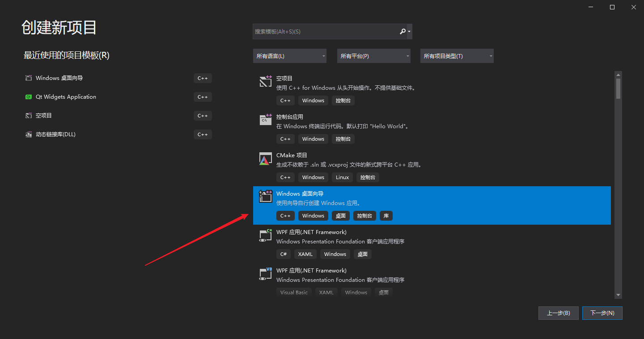The width and height of the screenshot is (644, 339).
Task: Click the Windows tag under 控制台应用
Action: tap(313, 139)
